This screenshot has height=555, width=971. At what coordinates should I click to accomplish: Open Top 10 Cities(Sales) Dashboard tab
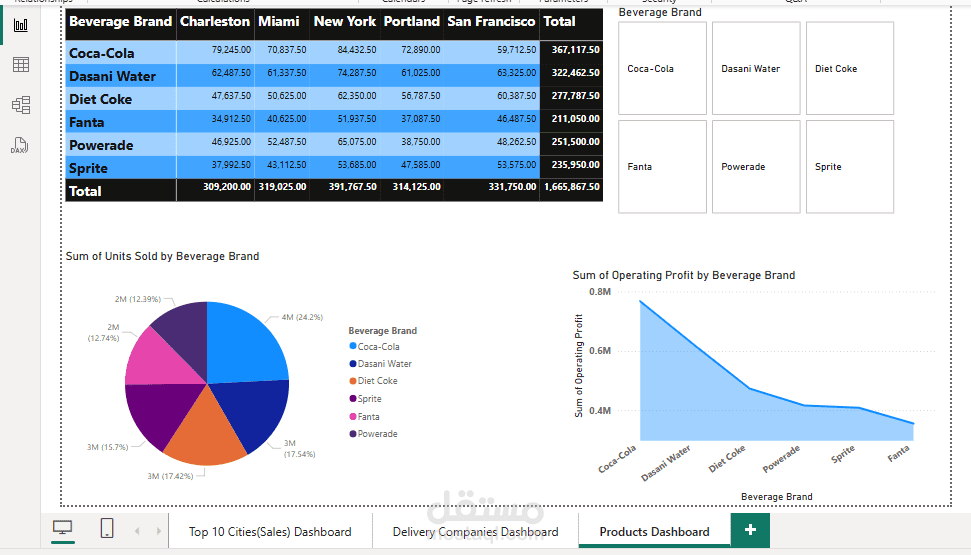tap(270, 531)
